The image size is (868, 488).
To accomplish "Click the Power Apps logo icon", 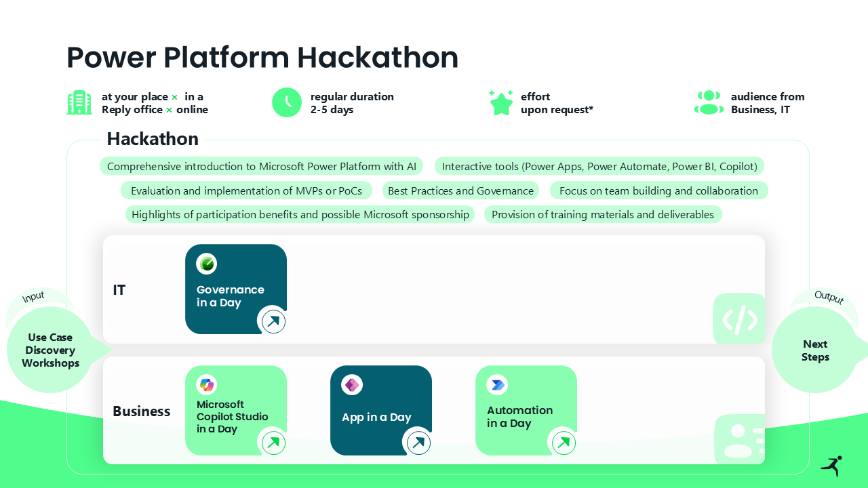I will [x=352, y=385].
